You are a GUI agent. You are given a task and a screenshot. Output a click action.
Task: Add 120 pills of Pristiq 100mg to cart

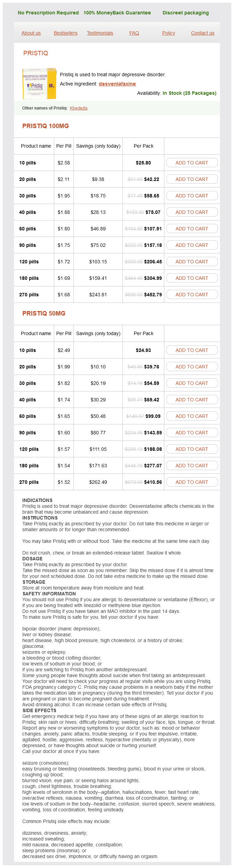[x=192, y=262]
